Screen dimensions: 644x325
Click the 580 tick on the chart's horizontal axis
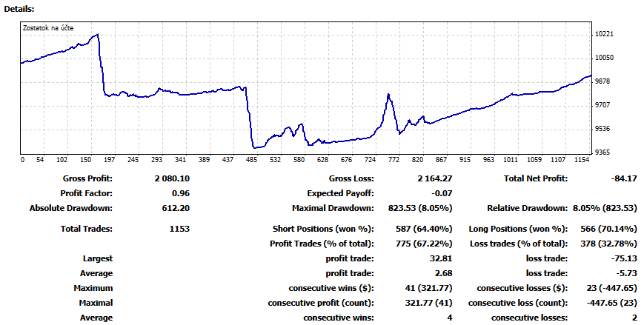[299, 159]
